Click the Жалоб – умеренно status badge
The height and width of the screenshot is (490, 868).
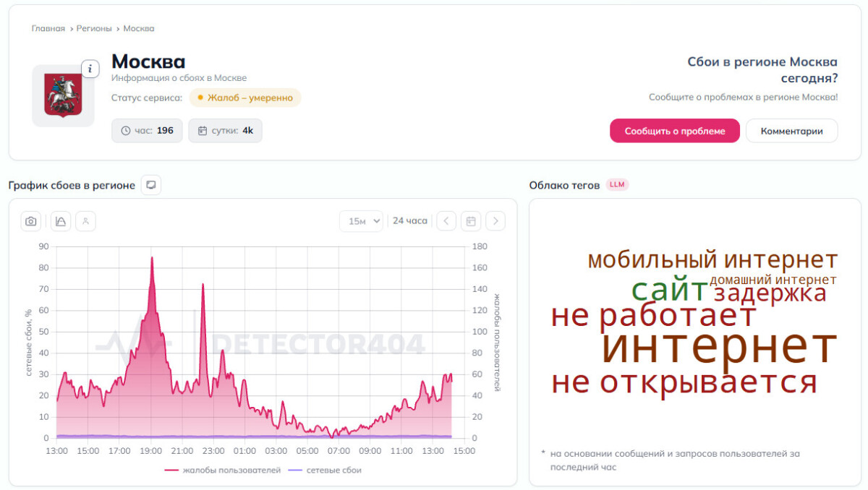(245, 98)
